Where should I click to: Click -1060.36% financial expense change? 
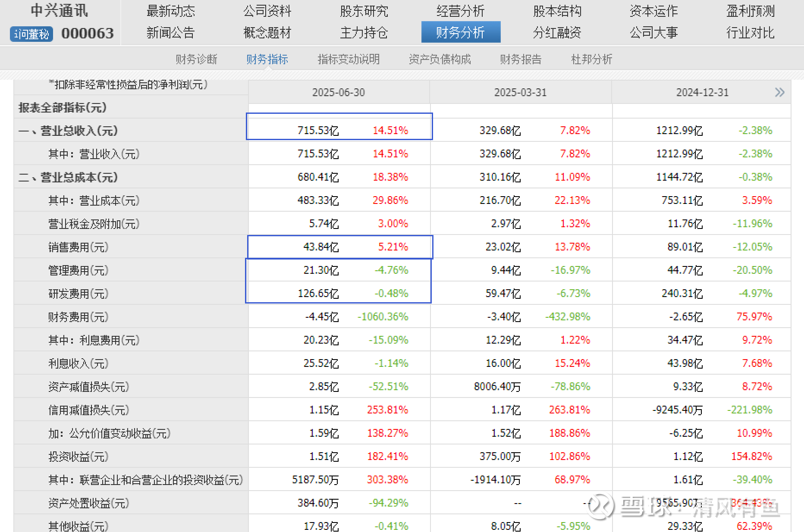pos(383,316)
